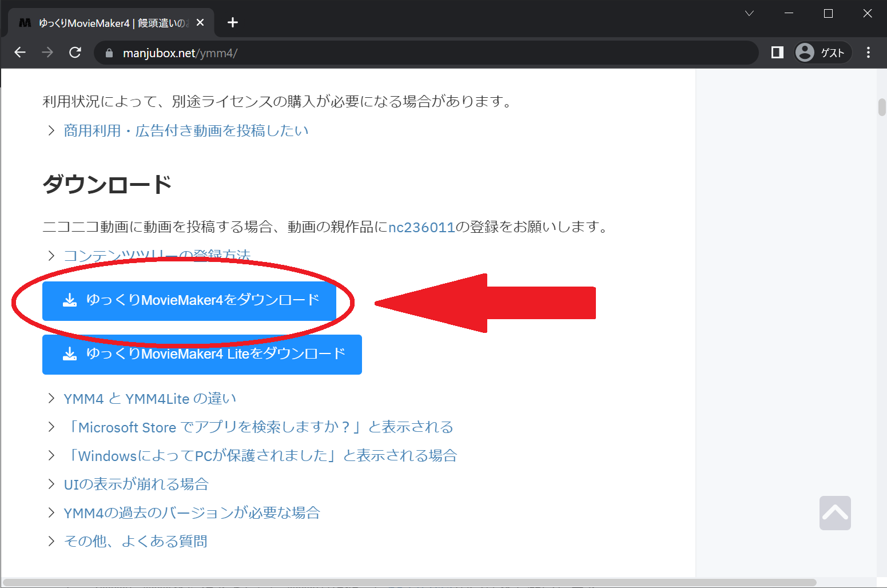Open 商用利用・広告付き動画を投稿したい link

tap(186, 131)
